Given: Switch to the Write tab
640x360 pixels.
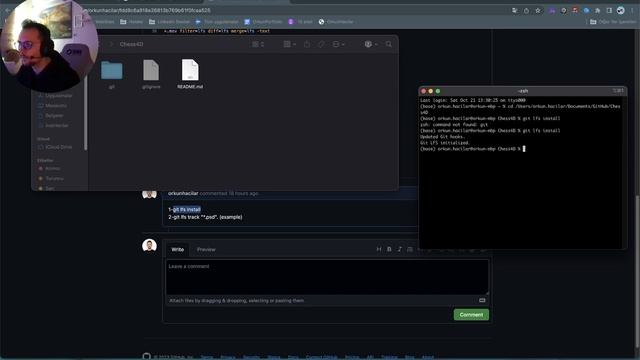Looking at the screenshot, I should point(178,249).
